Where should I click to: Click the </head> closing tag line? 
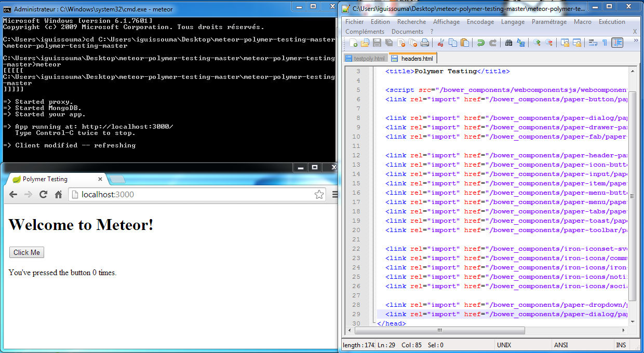coord(392,323)
